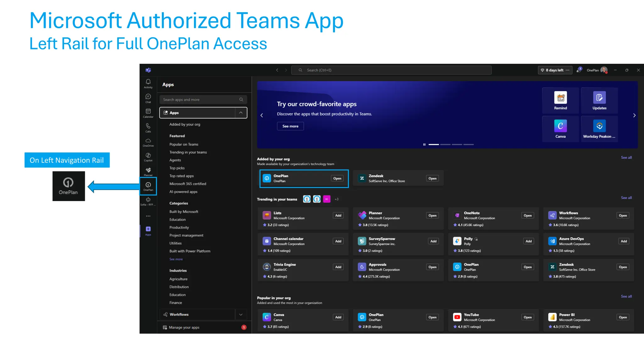Expand the Workflows section chevron

click(241, 315)
